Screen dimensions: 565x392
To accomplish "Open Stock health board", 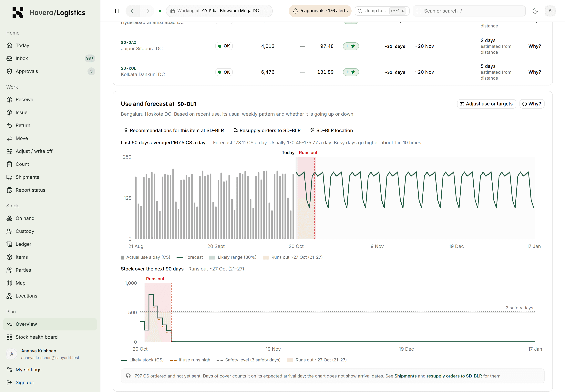I will pos(50,337).
